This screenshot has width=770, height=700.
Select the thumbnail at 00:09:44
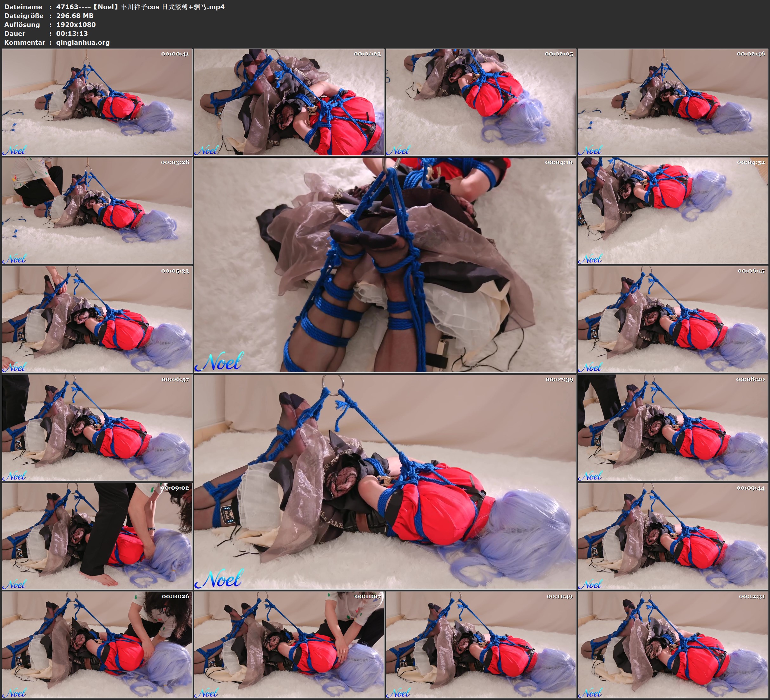pos(673,536)
